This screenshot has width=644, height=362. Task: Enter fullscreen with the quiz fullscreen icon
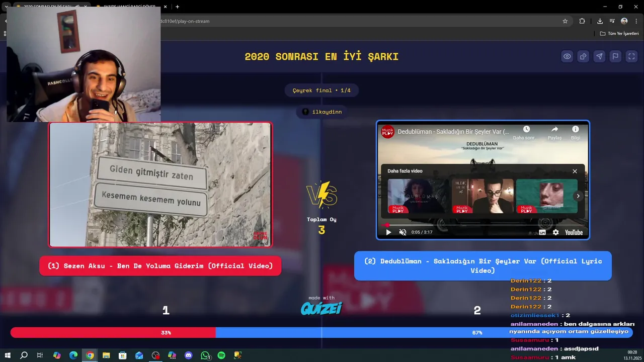[x=631, y=56]
